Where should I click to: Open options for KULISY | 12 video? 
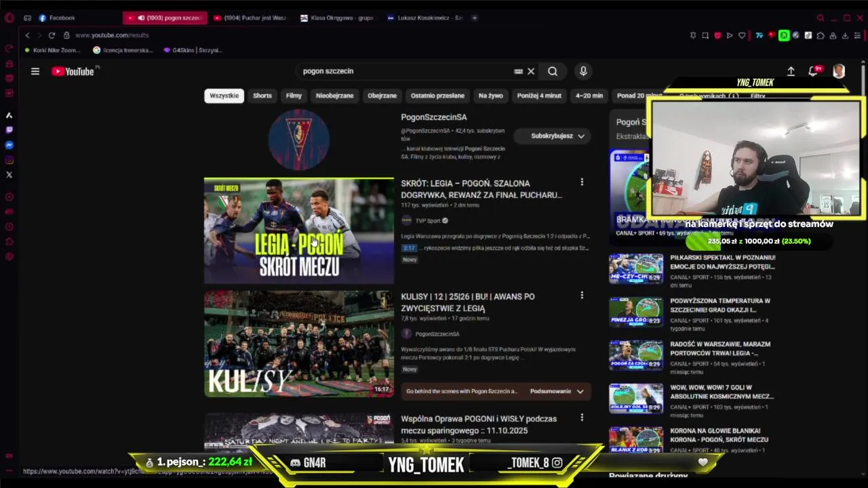tap(582, 296)
